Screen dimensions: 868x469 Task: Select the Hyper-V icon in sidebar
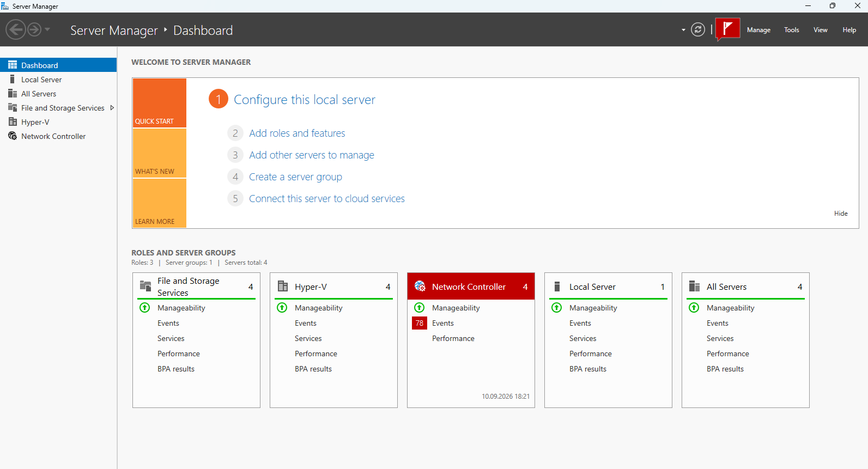13,122
